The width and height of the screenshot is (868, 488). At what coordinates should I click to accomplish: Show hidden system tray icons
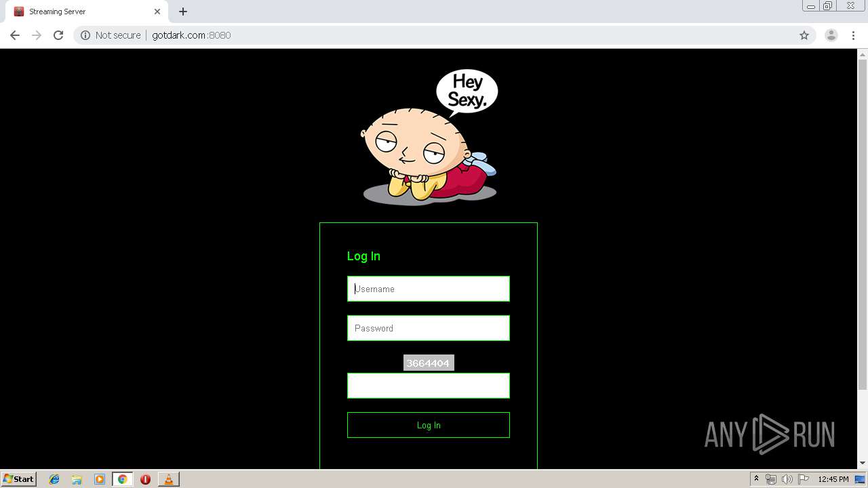point(756,479)
